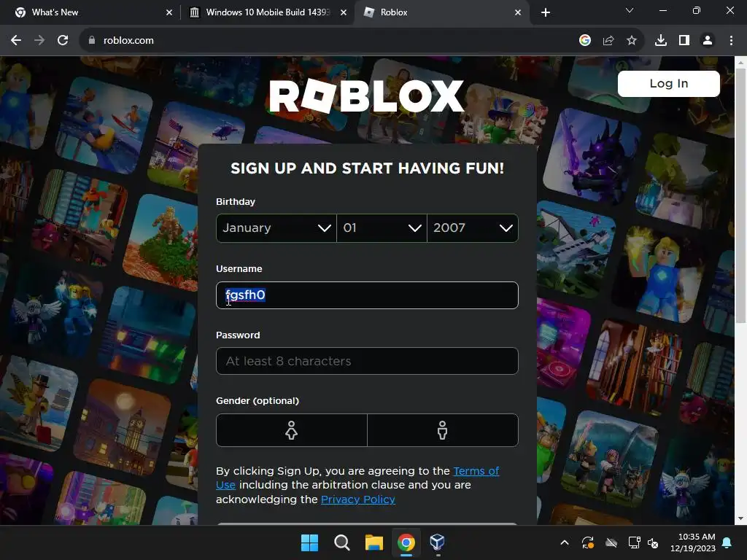The image size is (747, 560).
Task: Open File Explorer from the taskbar
Action: pyautogui.click(x=374, y=542)
